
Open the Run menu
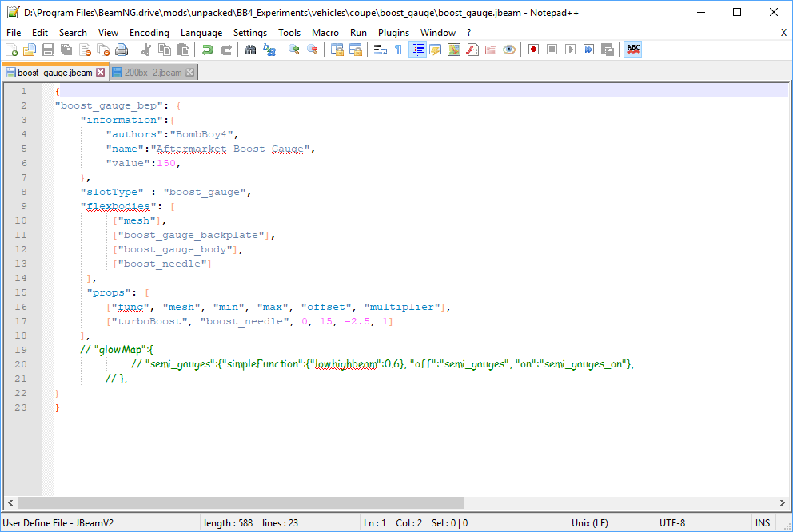pos(358,32)
